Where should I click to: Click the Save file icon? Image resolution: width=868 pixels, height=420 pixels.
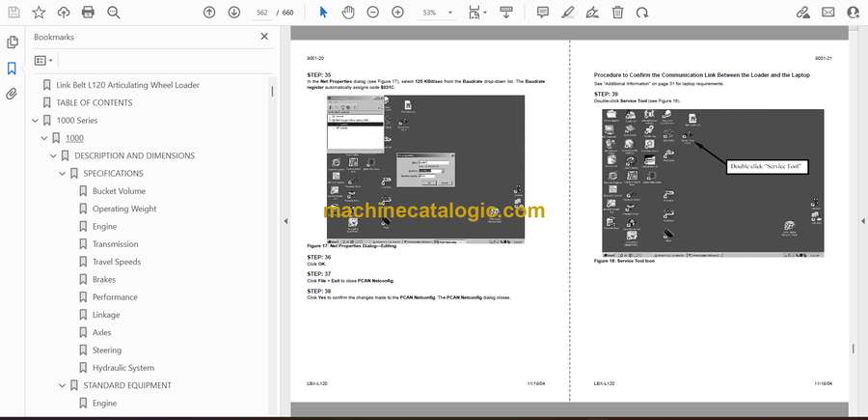coord(14,13)
